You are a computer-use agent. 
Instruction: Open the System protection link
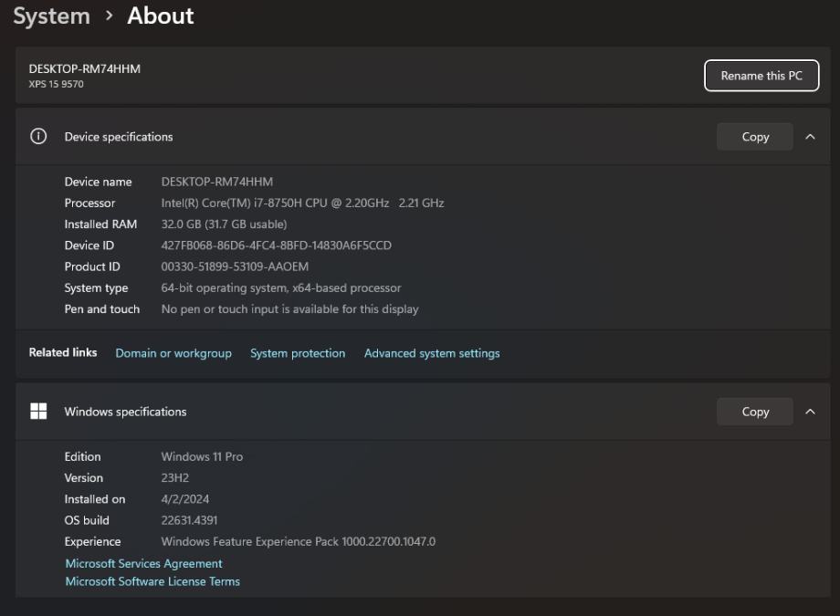click(298, 353)
